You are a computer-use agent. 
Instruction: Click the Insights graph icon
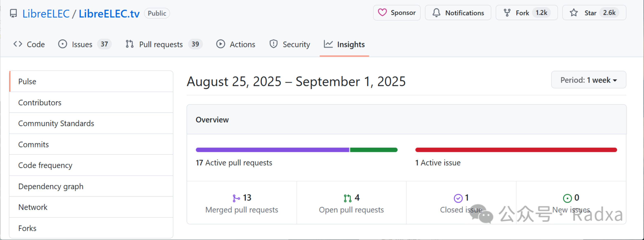tap(328, 44)
